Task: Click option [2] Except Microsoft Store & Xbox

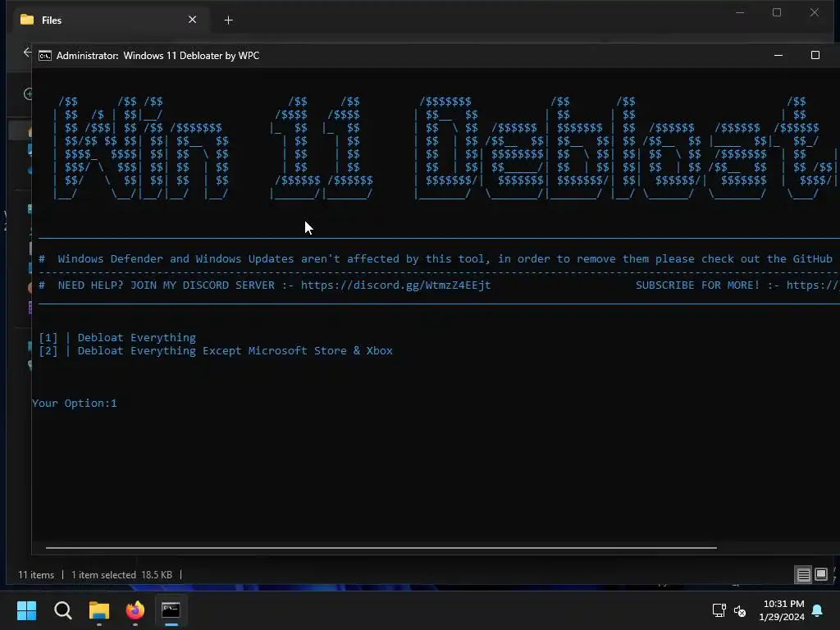Action: pos(216,351)
